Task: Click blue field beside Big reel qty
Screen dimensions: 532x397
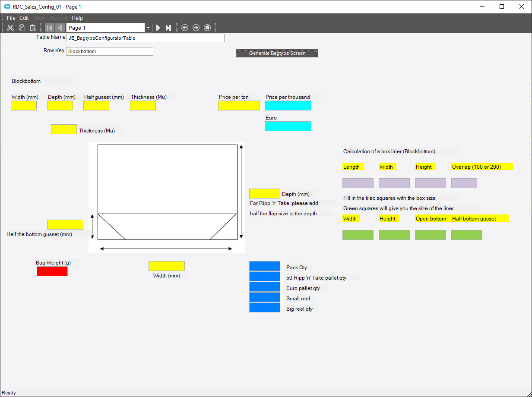Action: 265,308
